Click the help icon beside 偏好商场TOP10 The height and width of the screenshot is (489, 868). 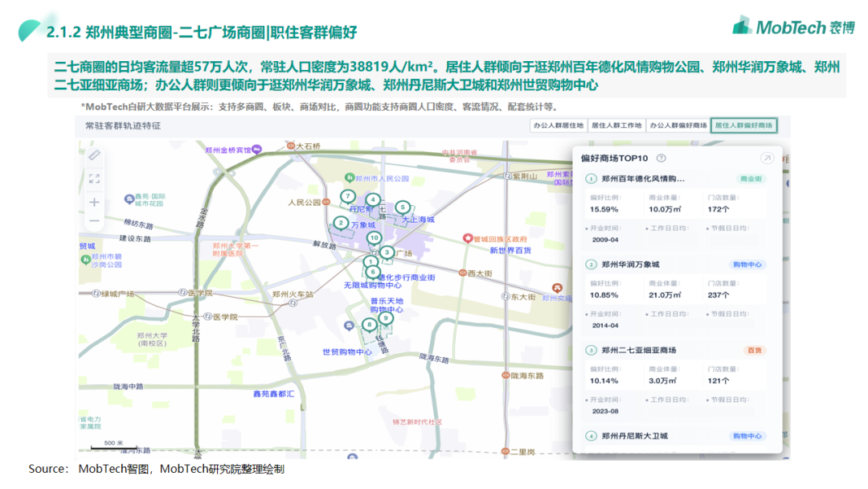[x=661, y=158]
